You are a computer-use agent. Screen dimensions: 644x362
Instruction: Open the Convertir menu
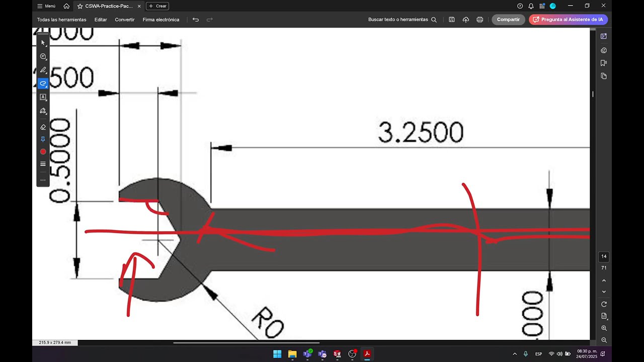[124, 20]
